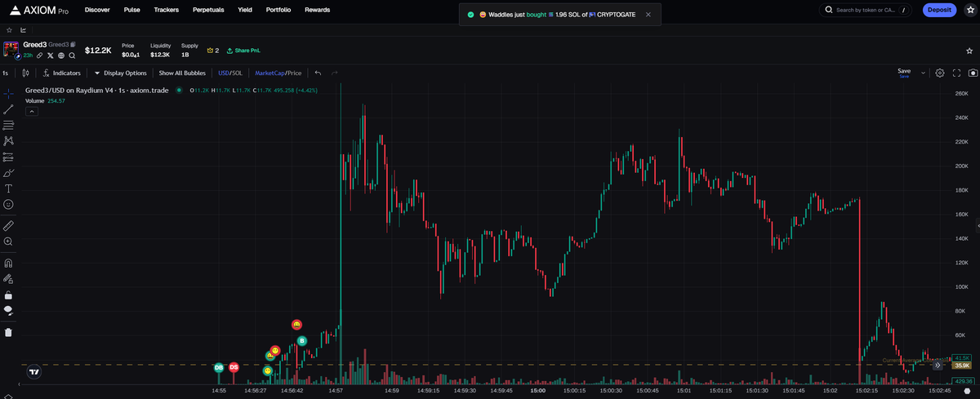Screen dimensions: 980x399
Task: Redo the last chart action
Action: [335, 73]
